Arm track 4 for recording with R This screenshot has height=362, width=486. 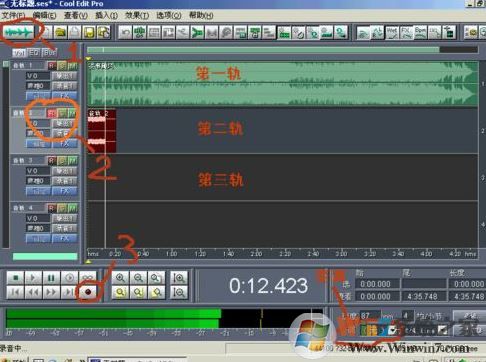52,208
